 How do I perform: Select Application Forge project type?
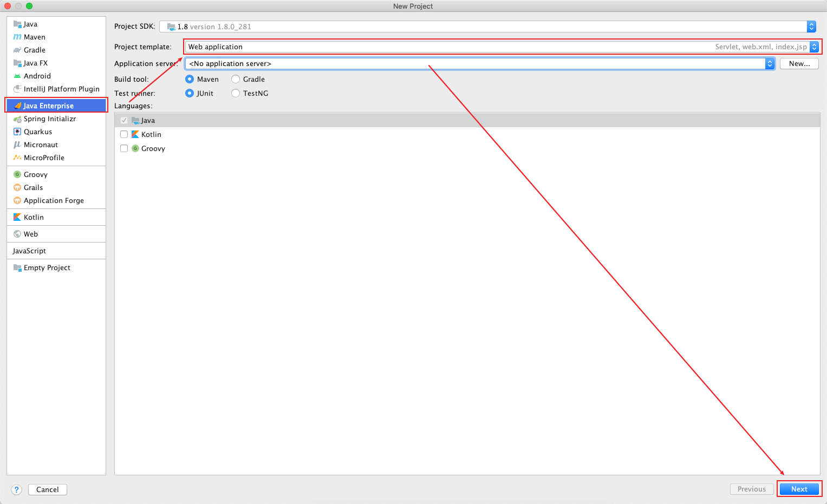(56, 200)
